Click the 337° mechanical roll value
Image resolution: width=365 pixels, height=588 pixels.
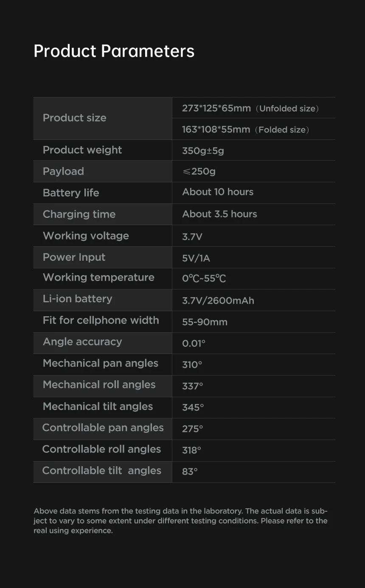tap(192, 386)
